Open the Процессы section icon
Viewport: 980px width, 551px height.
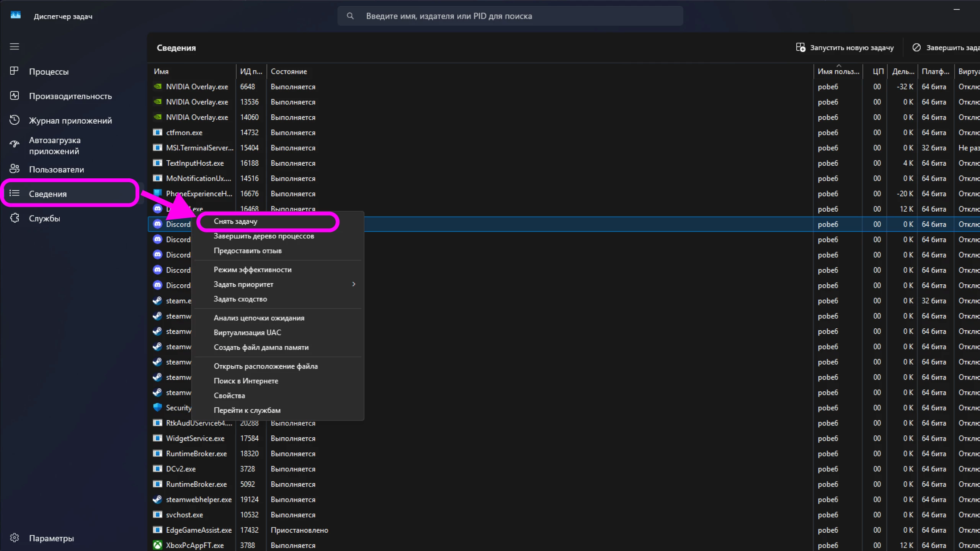coord(15,71)
